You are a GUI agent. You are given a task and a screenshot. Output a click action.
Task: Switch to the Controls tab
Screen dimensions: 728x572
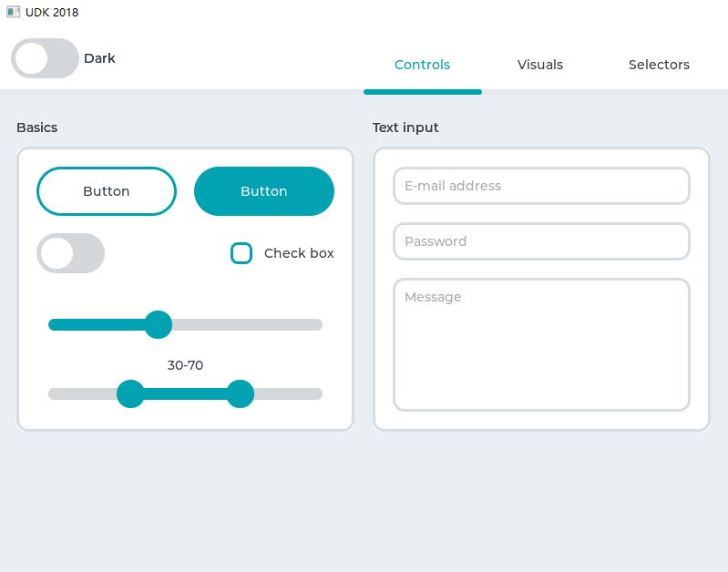422,65
